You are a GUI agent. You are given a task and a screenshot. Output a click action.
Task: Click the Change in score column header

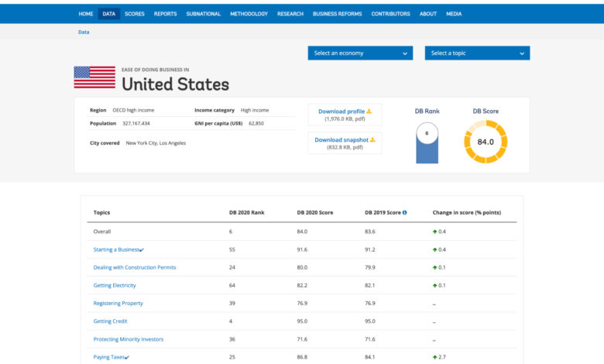[x=466, y=213]
